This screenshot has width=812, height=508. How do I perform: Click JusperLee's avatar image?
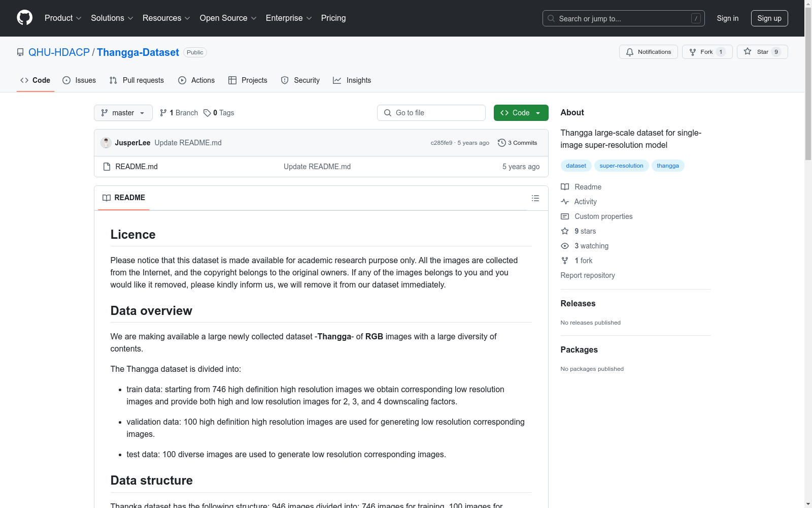tap(106, 143)
